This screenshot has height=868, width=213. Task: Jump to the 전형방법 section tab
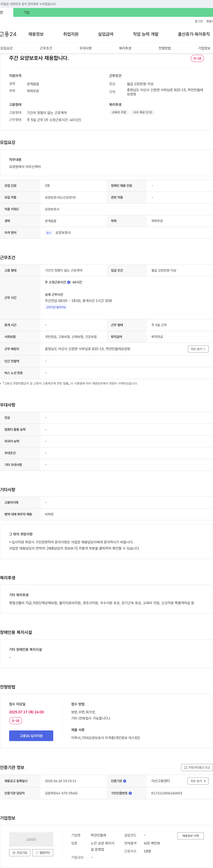pos(164,48)
